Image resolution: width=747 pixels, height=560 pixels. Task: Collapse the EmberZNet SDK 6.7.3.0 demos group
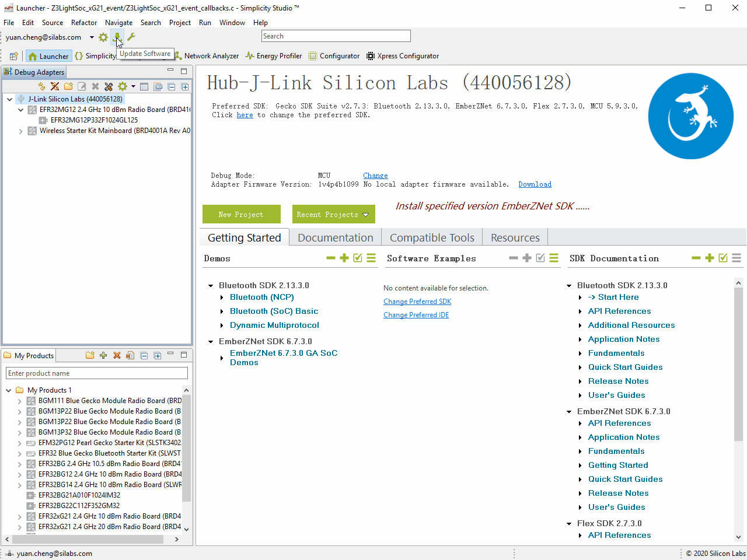pos(211,342)
